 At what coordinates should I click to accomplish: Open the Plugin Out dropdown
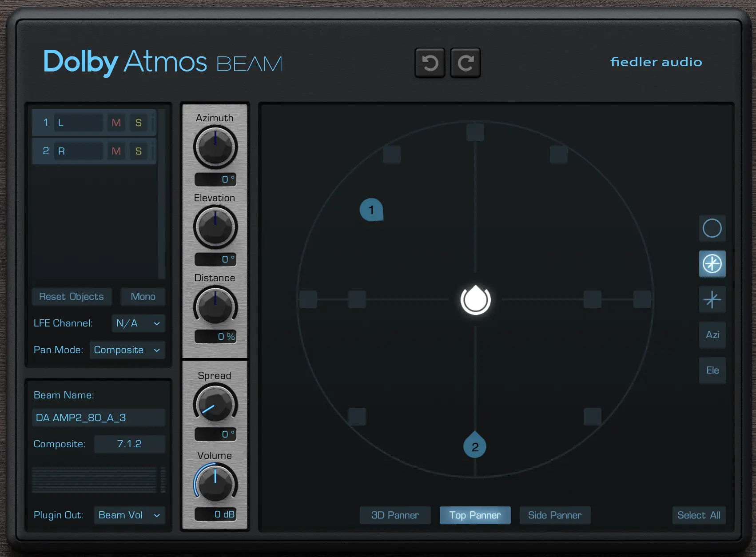129,515
